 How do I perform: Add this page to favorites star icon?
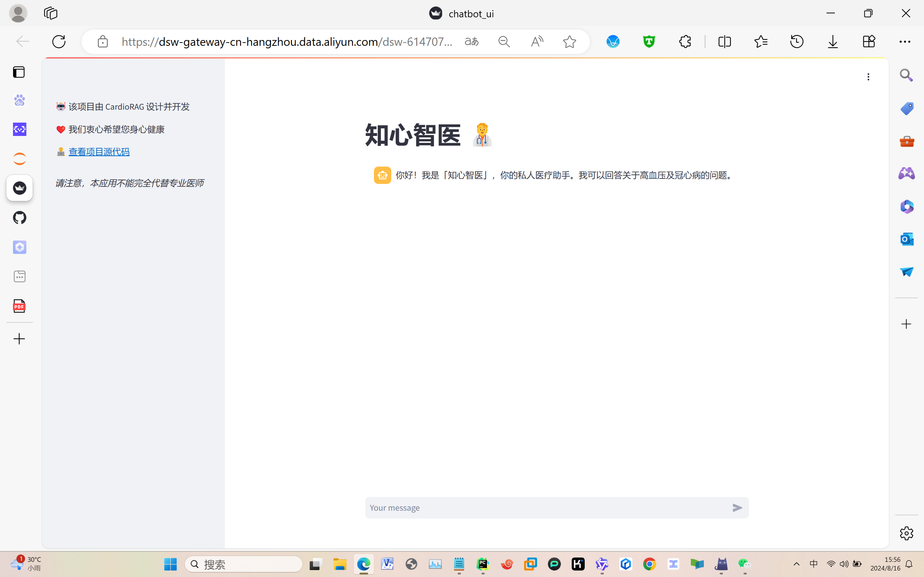click(569, 41)
